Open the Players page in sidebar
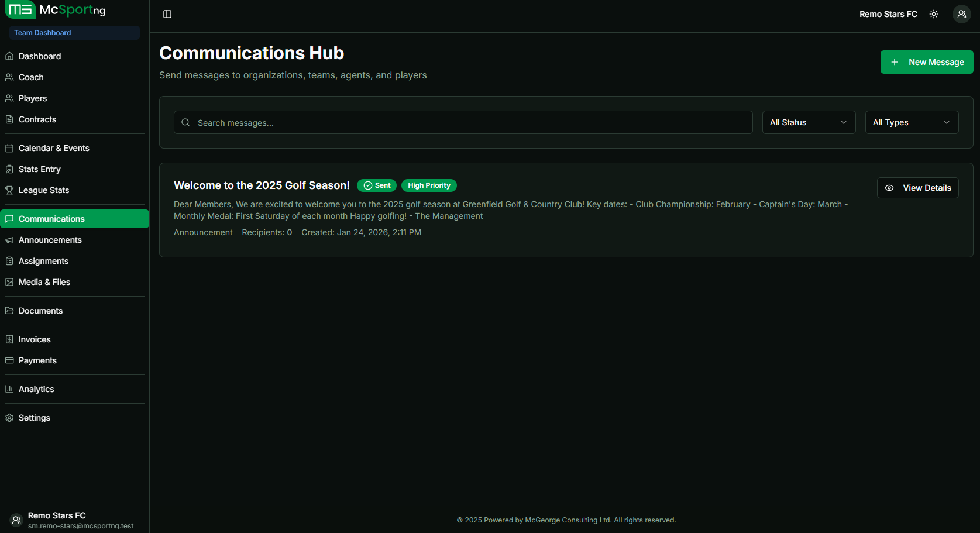Image resolution: width=980 pixels, height=533 pixels. 33,98
